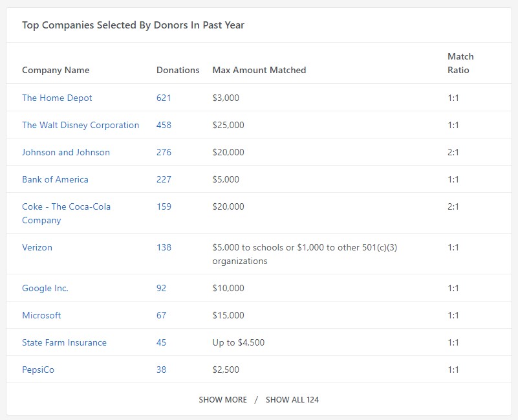This screenshot has height=420, width=518.
Task: Click the 227 donations count link
Action: 164,179
